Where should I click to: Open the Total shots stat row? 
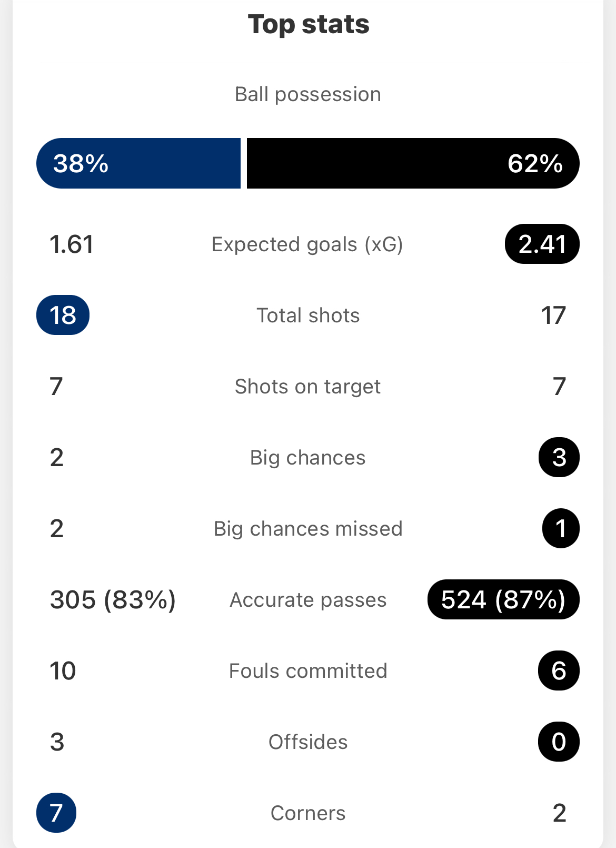coord(308,315)
